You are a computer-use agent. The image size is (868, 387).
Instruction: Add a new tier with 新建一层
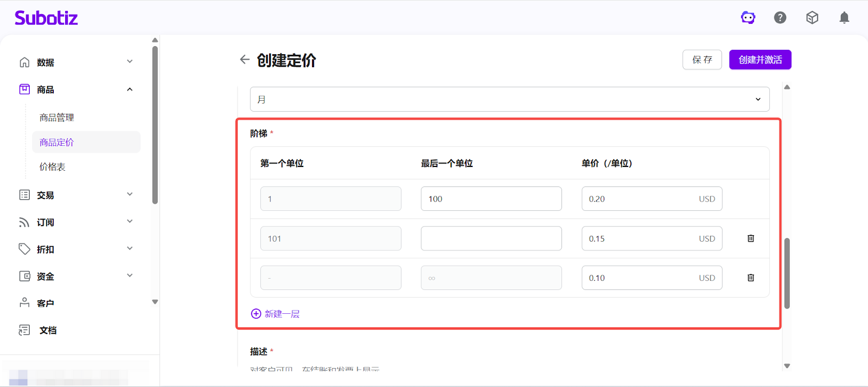tap(276, 314)
